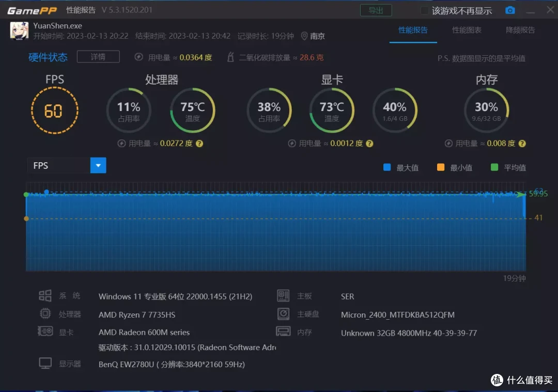Click the SER motherboard text
Image resolution: width=558 pixels, height=392 pixels.
point(347,296)
